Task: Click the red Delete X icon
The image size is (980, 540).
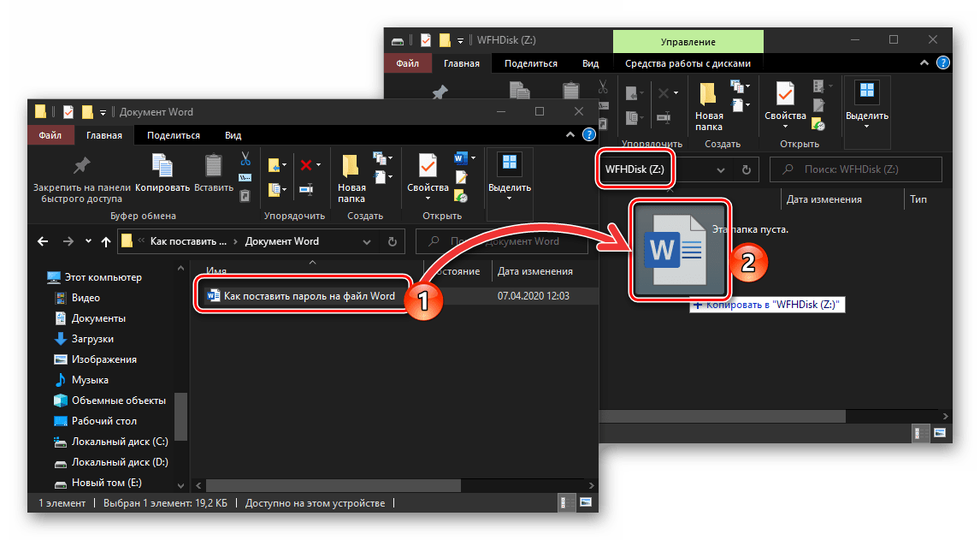Action: [x=305, y=164]
